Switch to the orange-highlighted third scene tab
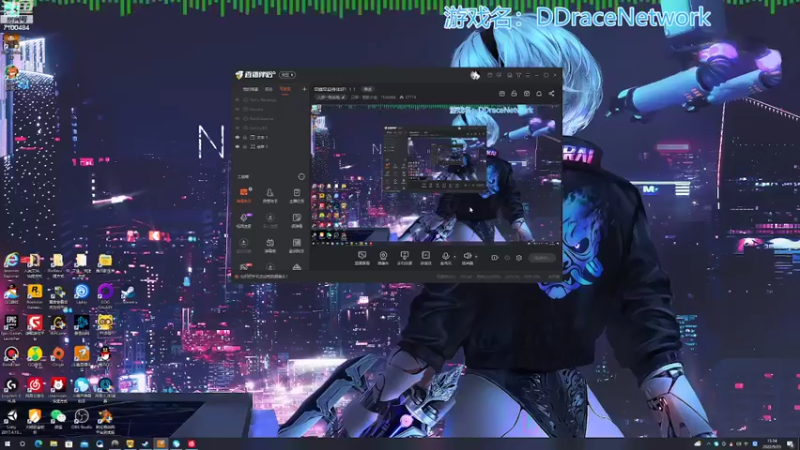 285,89
